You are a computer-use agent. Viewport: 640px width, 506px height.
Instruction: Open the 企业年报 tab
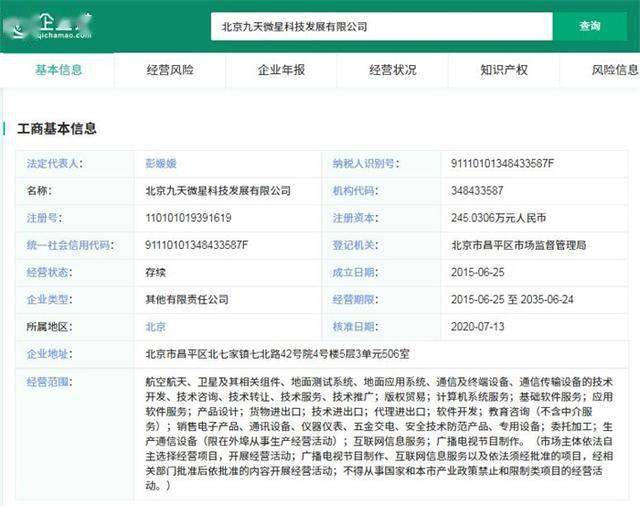[x=281, y=70]
